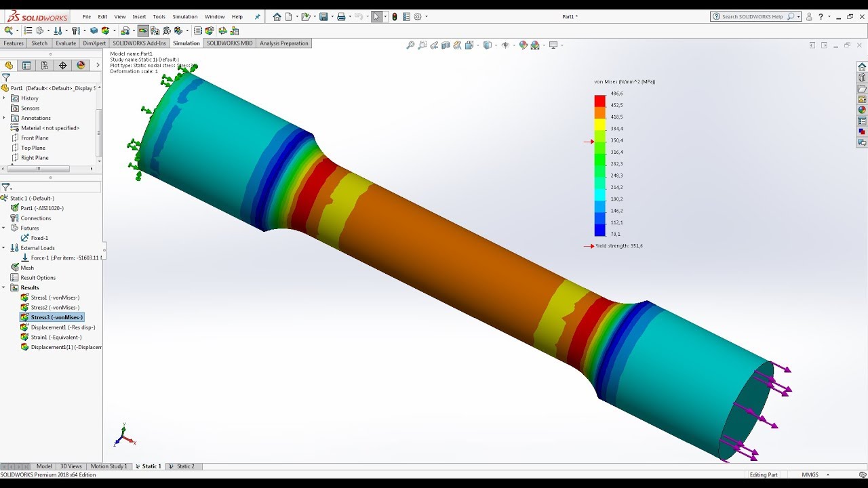Screen dimensions: 868x488
Task: Expand more manager tabs with the chevron arrow
Action: coord(97,65)
